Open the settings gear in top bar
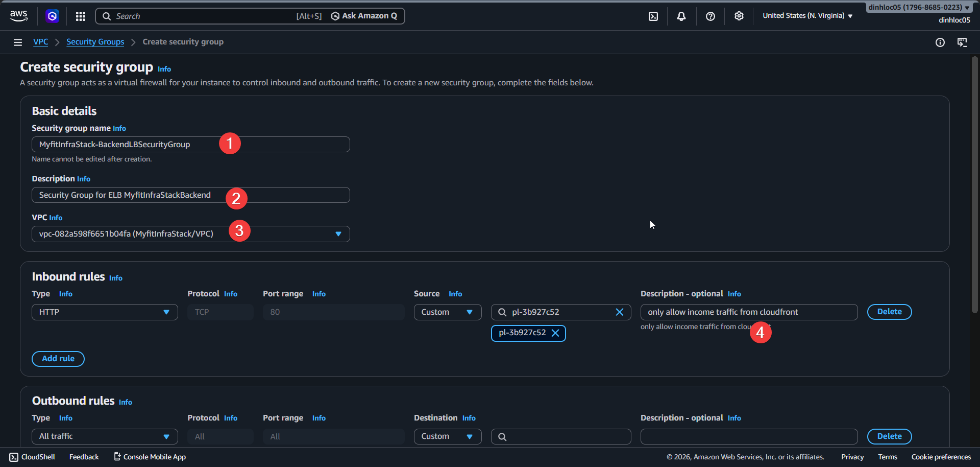The image size is (980, 467). (x=739, y=16)
